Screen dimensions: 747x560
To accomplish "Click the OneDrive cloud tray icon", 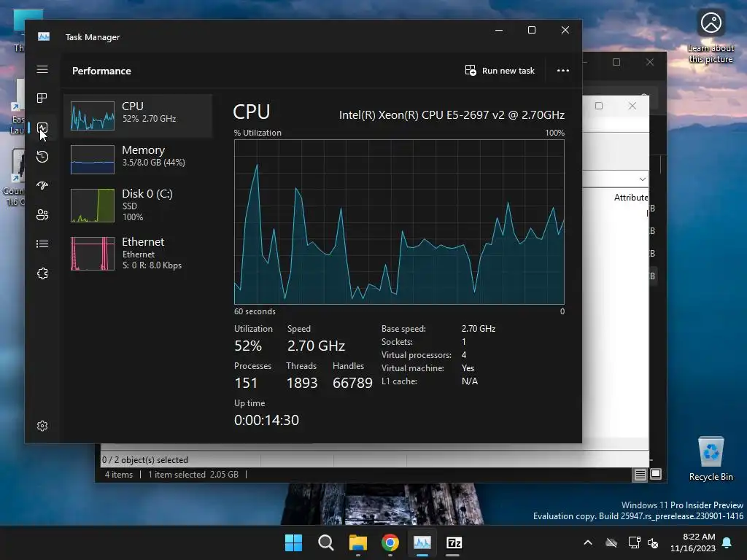I will 611,542.
